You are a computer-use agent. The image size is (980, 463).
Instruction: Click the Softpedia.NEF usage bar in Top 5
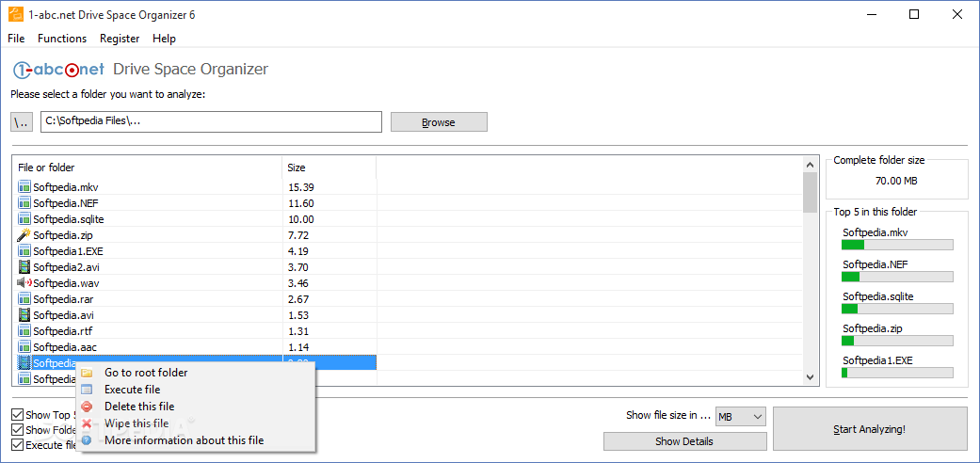click(897, 277)
